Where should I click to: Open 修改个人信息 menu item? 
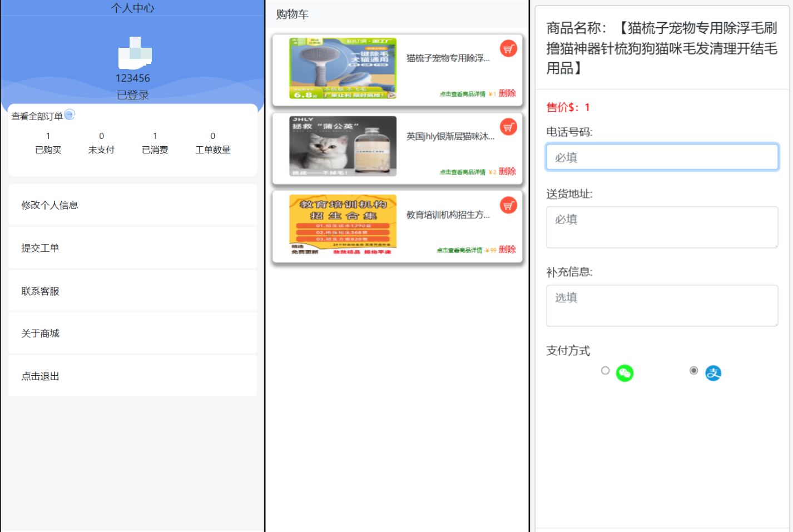(132, 205)
